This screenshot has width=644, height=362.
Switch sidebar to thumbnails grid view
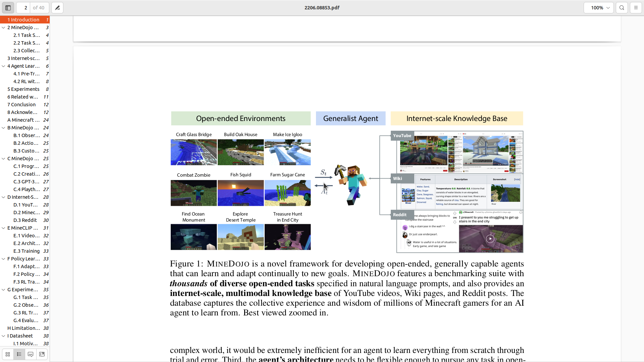pos(8,354)
